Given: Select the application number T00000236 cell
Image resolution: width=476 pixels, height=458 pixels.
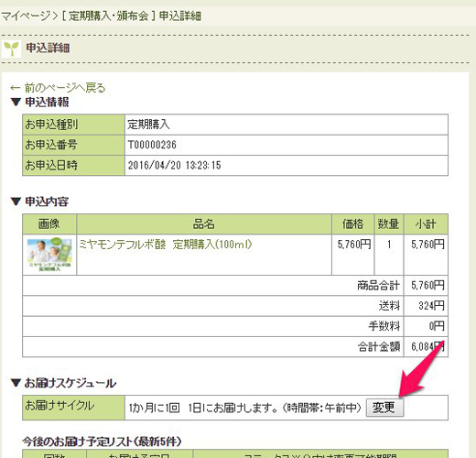Looking at the screenshot, I should click(x=287, y=145).
